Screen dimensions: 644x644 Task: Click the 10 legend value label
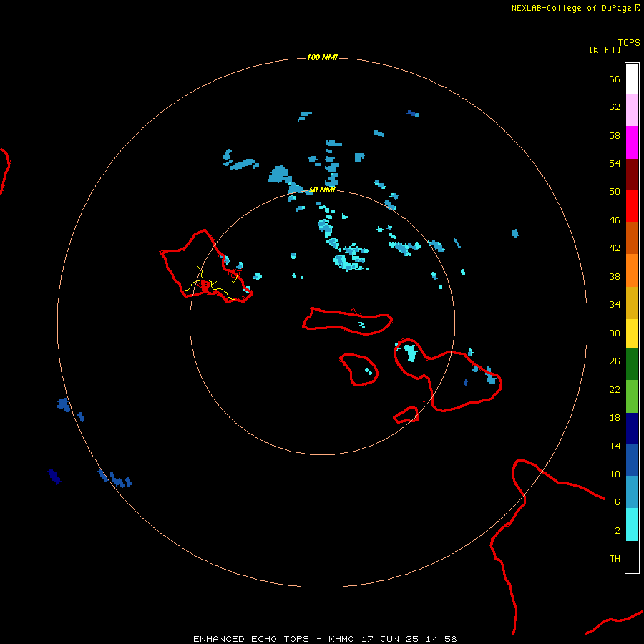pyautogui.click(x=615, y=474)
